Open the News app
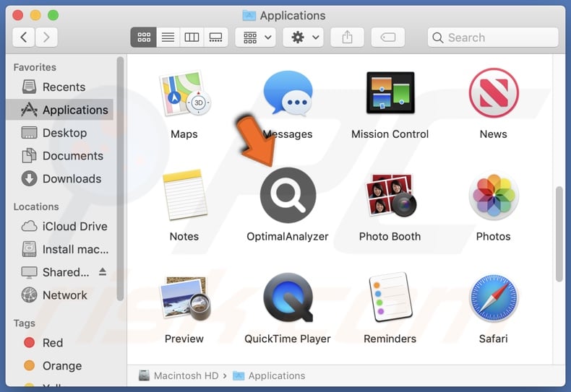The image size is (571, 392). (494, 92)
